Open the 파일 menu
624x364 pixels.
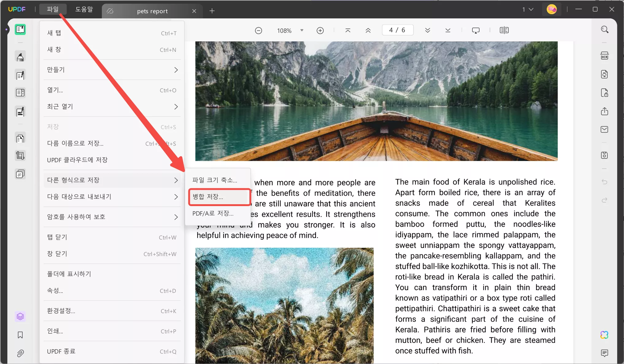pyautogui.click(x=53, y=10)
